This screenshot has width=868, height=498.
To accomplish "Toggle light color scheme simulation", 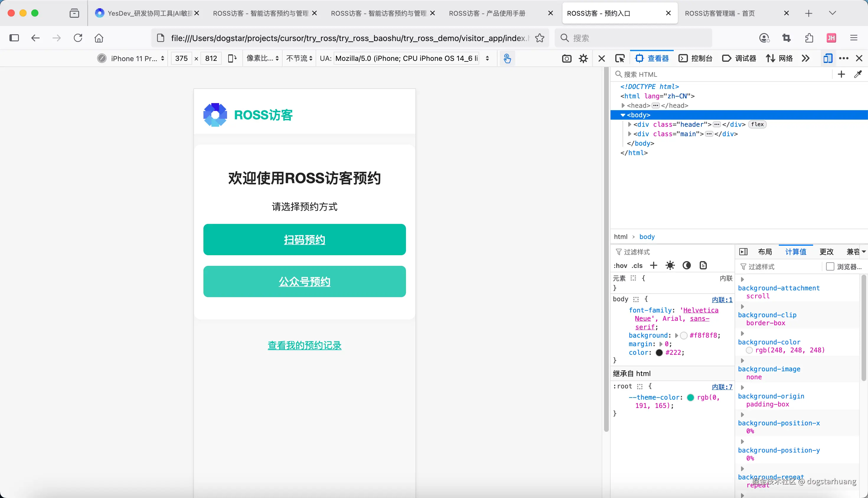I will 670,266.
